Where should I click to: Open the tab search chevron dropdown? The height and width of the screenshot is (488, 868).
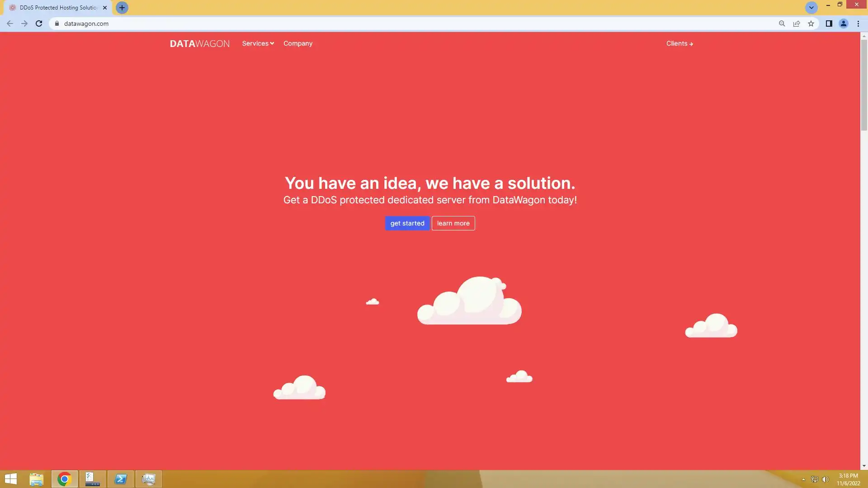pos(811,8)
